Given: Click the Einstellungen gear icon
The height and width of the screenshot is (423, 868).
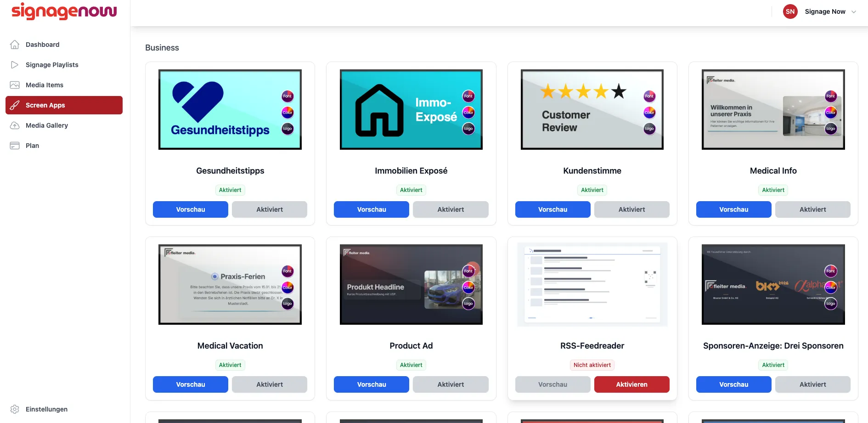Looking at the screenshot, I should click(15, 409).
